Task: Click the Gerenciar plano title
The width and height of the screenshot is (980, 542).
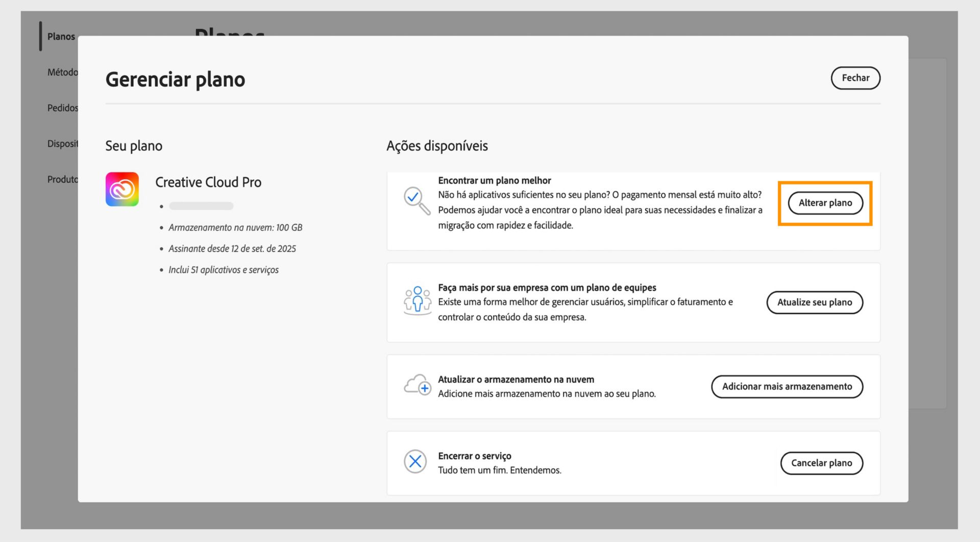Action: point(175,79)
